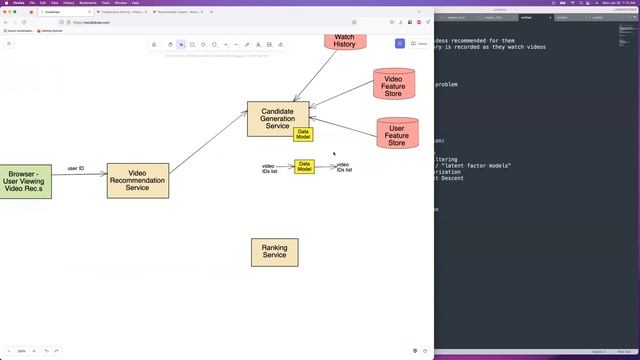The height and width of the screenshot is (360, 640).
Task: Select the Pencil draw tool
Action: click(x=247, y=44)
